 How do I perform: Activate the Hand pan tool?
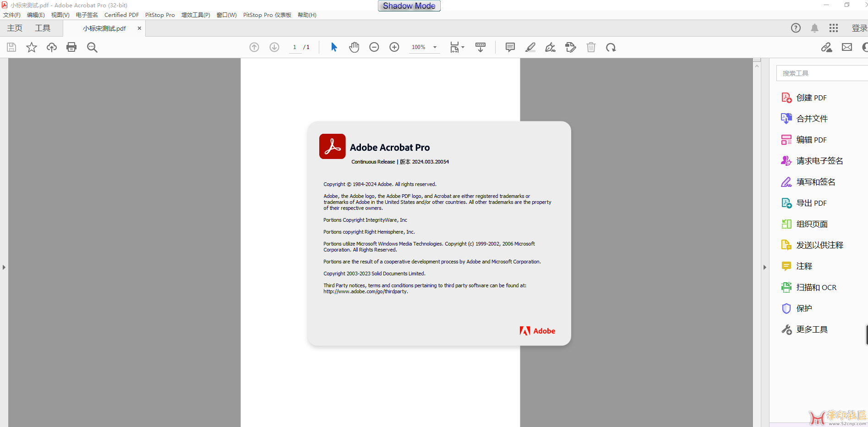click(354, 47)
